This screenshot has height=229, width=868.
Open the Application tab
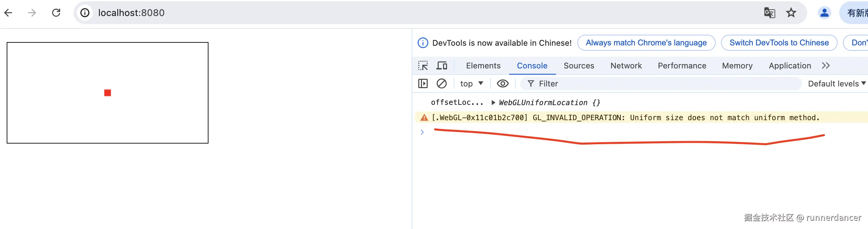(790, 66)
